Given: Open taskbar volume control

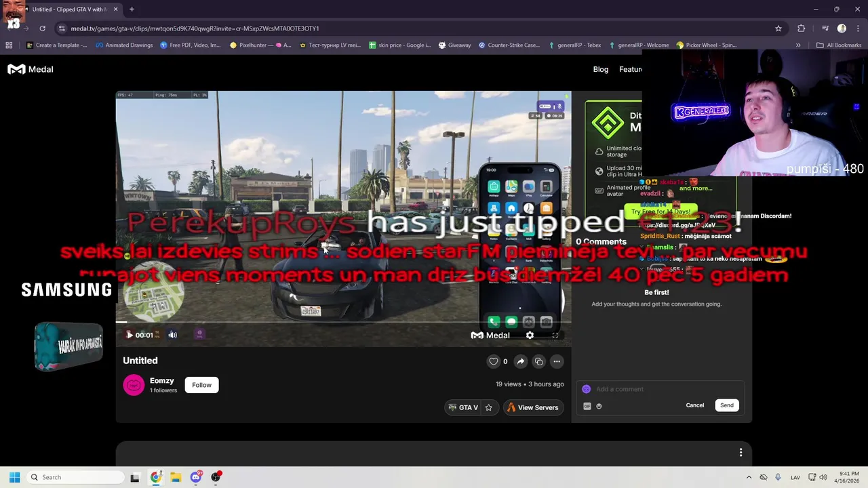Looking at the screenshot, I should (x=823, y=477).
